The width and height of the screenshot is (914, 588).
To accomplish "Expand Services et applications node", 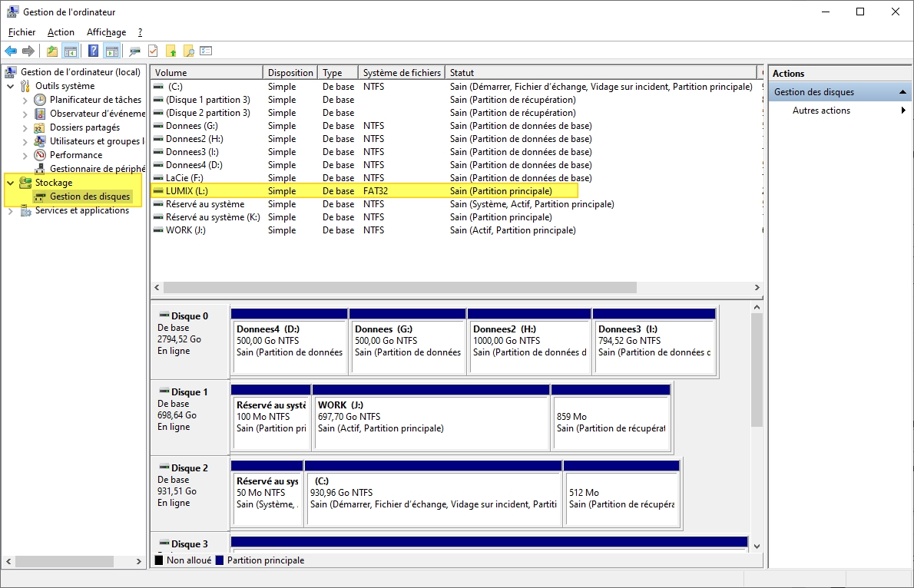I will pos(11,211).
